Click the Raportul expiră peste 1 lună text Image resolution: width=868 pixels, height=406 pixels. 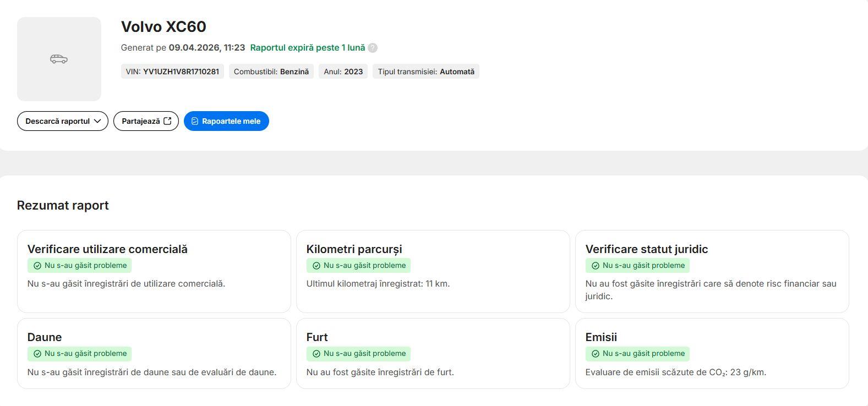click(x=307, y=48)
